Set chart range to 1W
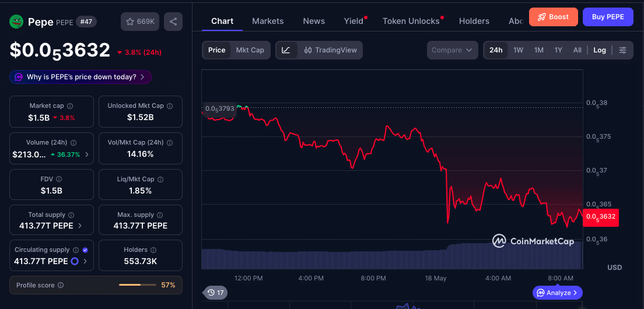The width and height of the screenshot is (644, 309). point(519,50)
